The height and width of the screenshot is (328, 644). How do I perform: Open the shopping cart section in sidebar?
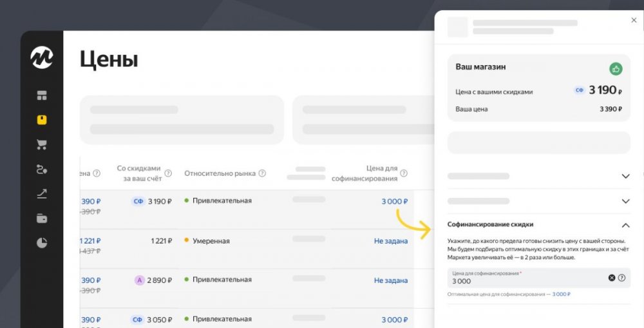pyautogui.click(x=42, y=144)
